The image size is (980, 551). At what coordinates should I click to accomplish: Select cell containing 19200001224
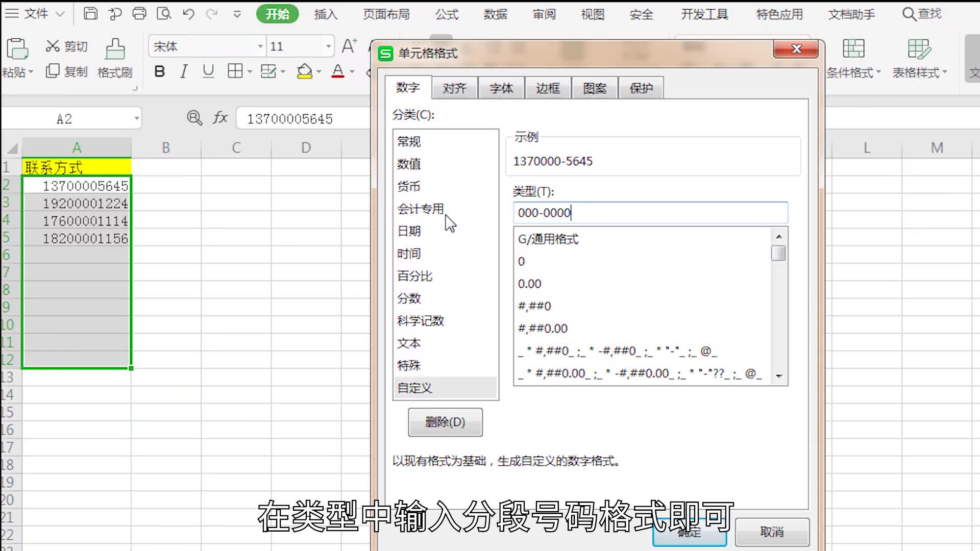pos(77,203)
